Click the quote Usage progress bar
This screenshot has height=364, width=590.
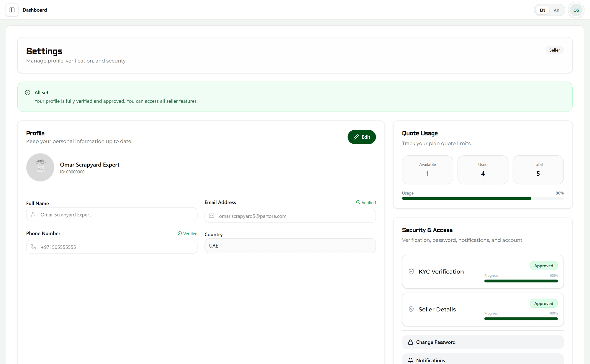(483, 198)
